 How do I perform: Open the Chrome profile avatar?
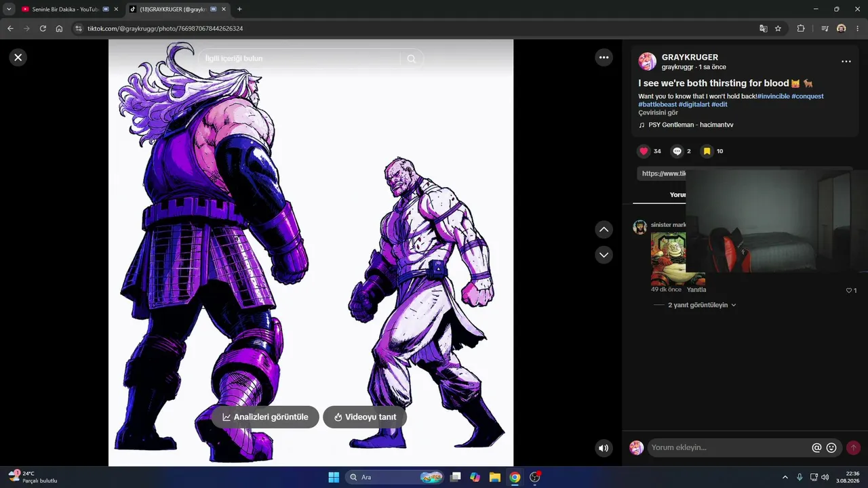(842, 28)
